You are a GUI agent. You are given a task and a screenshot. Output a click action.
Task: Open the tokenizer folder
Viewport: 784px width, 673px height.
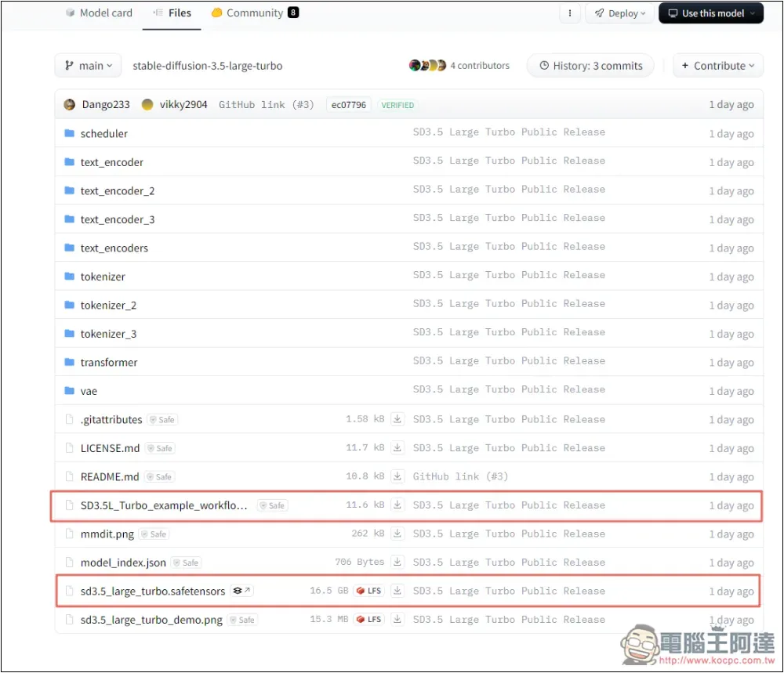coord(103,277)
